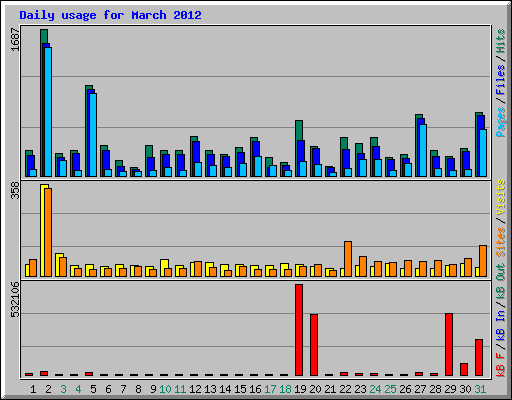This screenshot has width=512, height=400.
Task: Click day 20 on the date axis
Action: pyautogui.click(x=315, y=389)
